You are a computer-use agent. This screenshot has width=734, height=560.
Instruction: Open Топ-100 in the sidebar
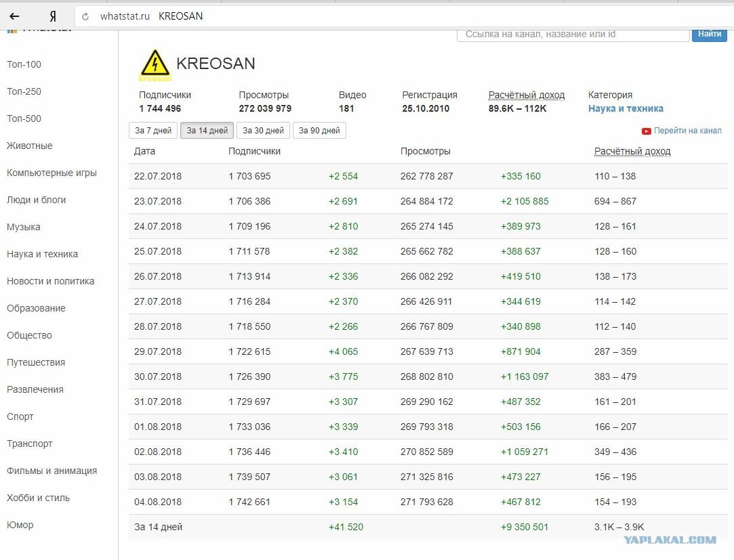pos(24,64)
